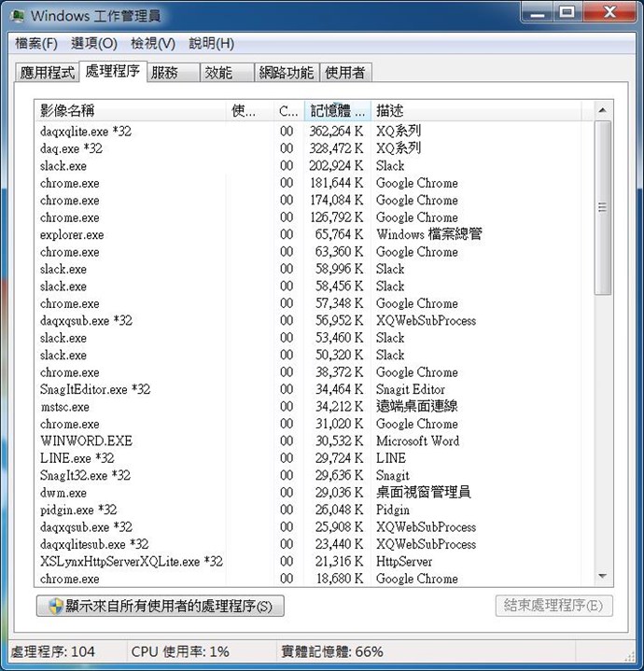Click the scrollbar up arrow in process list
This screenshot has height=671, width=644.
click(x=602, y=111)
